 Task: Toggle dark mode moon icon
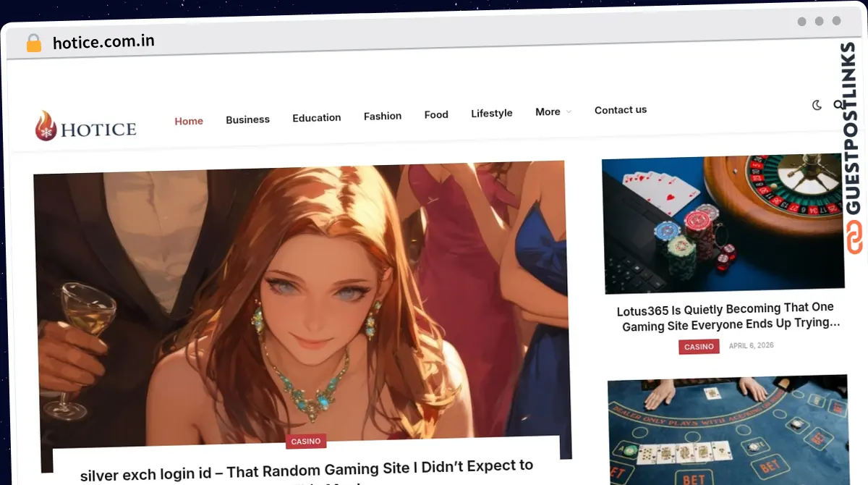click(x=817, y=105)
